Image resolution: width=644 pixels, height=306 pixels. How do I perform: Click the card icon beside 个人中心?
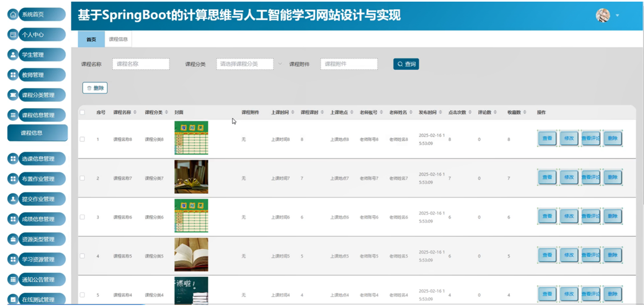(13, 35)
